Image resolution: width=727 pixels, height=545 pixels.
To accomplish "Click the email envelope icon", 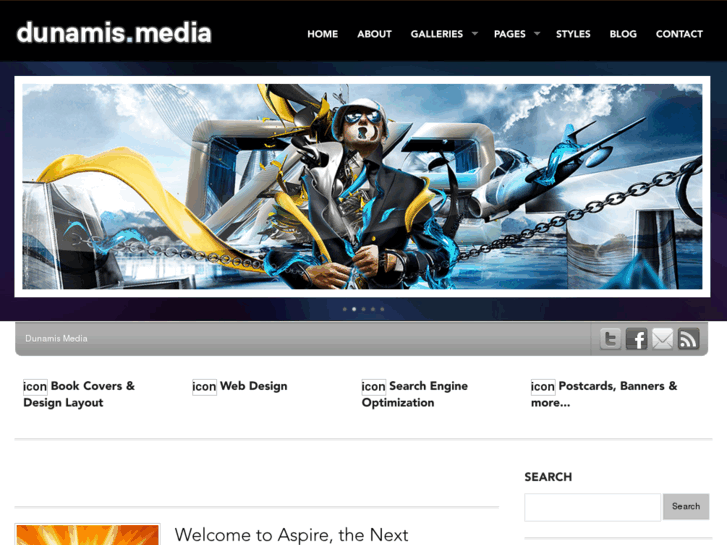I will 663,339.
